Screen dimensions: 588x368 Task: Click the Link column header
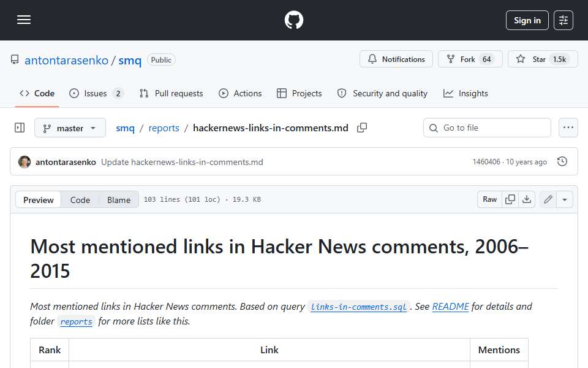coord(269,350)
